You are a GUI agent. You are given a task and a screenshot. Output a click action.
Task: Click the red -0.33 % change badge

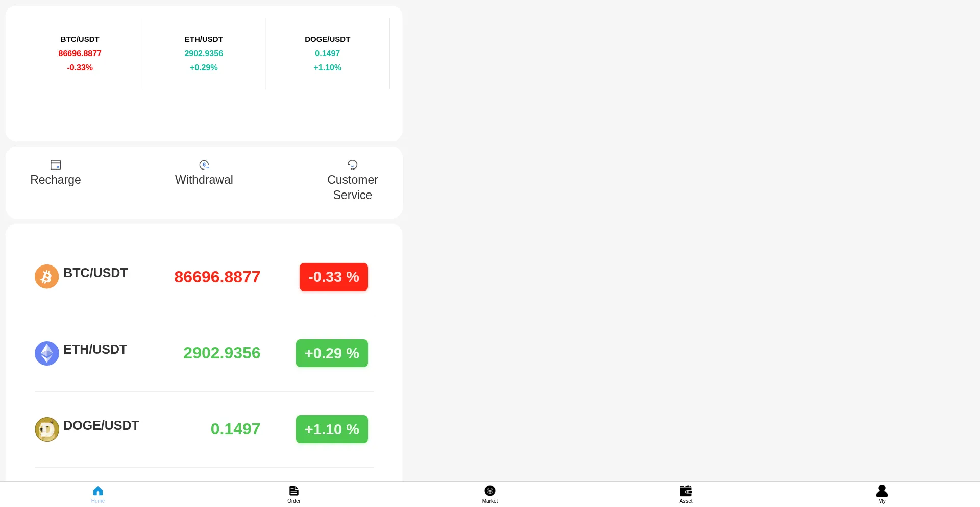pyautogui.click(x=334, y=277)
